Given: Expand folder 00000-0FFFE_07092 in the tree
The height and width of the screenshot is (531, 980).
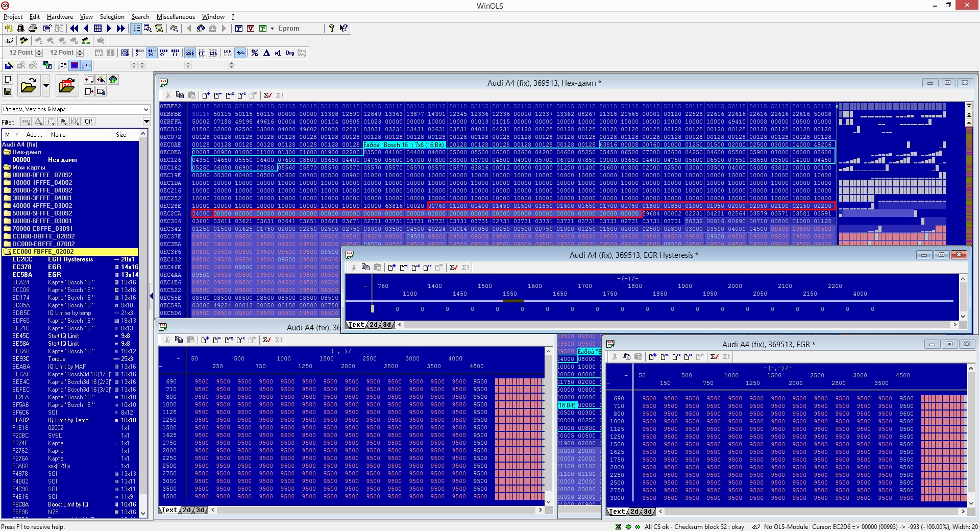Looking at the screenshot, I should tap(7, 175).
